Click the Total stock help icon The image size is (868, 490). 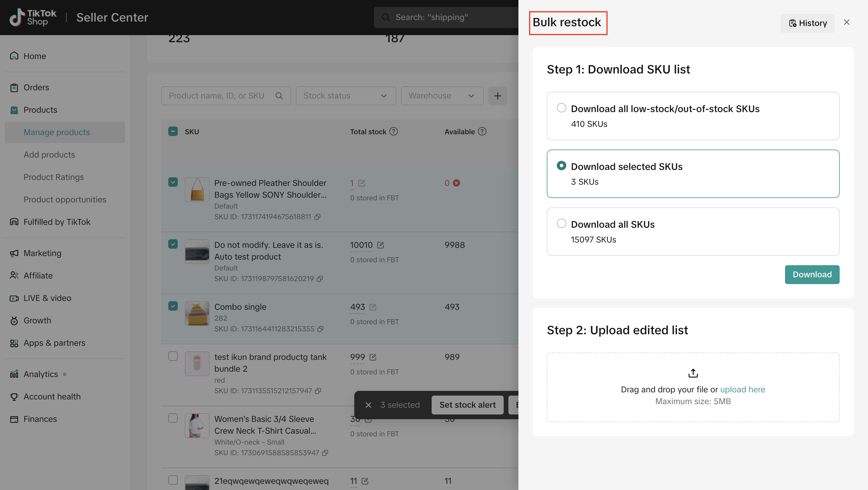click(x=393, y=131)
